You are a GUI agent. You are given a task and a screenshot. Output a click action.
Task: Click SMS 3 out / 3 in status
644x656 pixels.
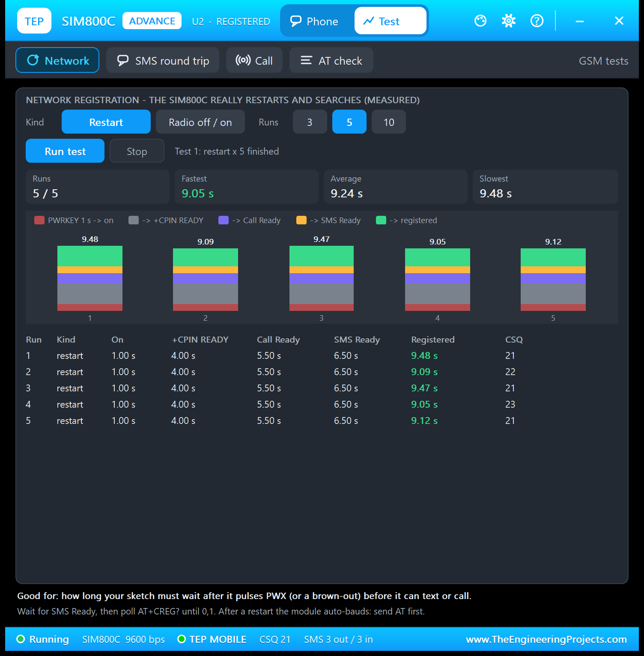point(338,639)
